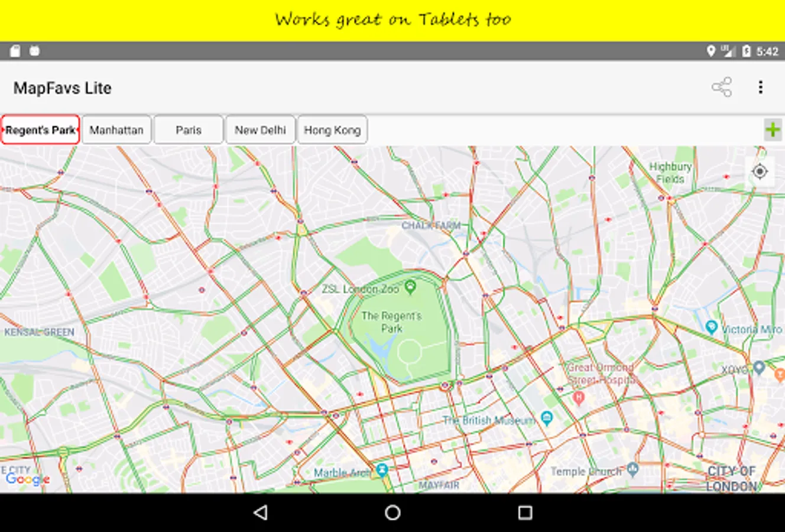Select the Regent's Park favorite tab
This screenshot has width=785, height=532.
40,130
